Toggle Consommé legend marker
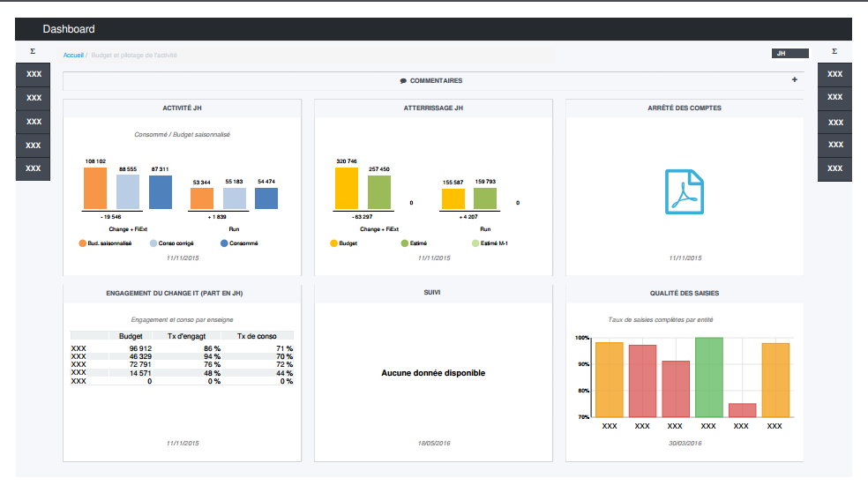This screenshot has height=493, width=868. [x=224, y=243]
